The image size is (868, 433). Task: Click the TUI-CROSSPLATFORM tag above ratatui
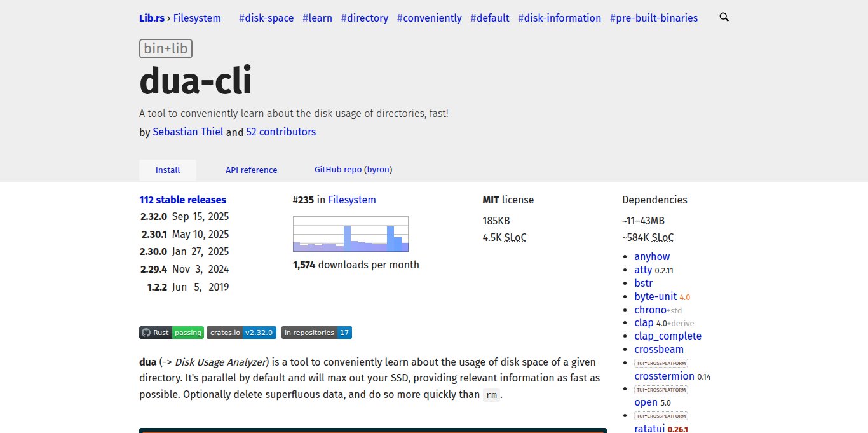pyautogui.click(x=661, y=416)
